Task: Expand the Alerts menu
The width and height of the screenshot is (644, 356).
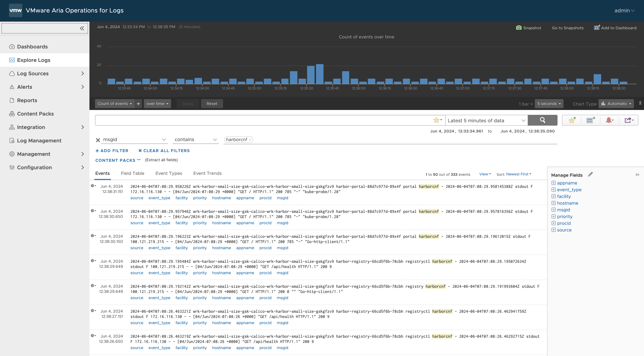Action: coord(83,87)
